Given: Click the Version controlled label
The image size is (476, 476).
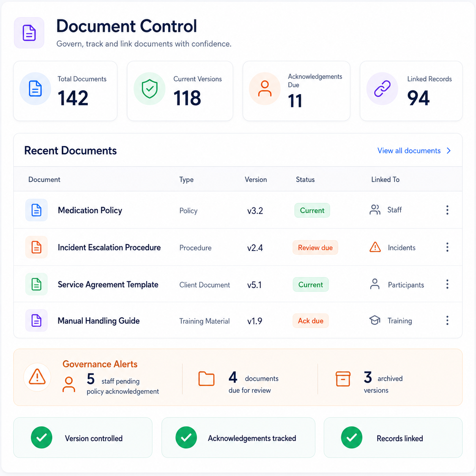Looking at the screenshot, I should coord(94,438).
